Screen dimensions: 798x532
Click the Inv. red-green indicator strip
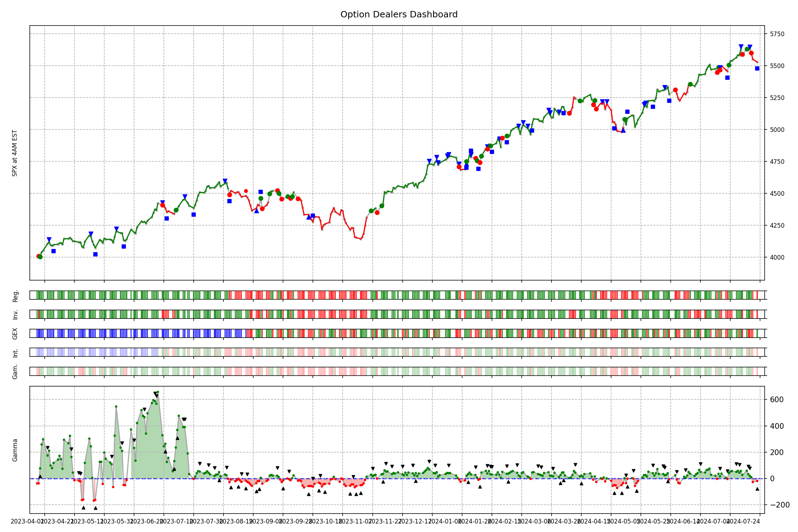tap(398, 314)
